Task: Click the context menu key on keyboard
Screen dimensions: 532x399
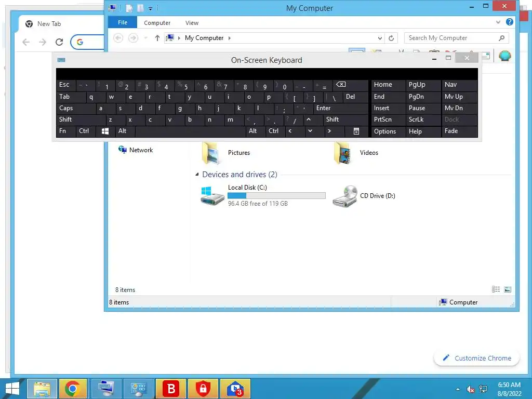Action: coord(356,131)
